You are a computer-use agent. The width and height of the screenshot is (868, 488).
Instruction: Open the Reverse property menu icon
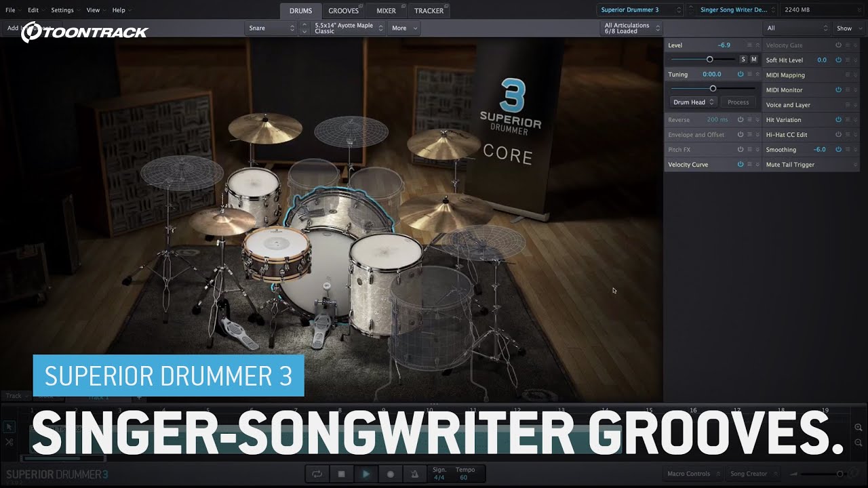[750, 120]
